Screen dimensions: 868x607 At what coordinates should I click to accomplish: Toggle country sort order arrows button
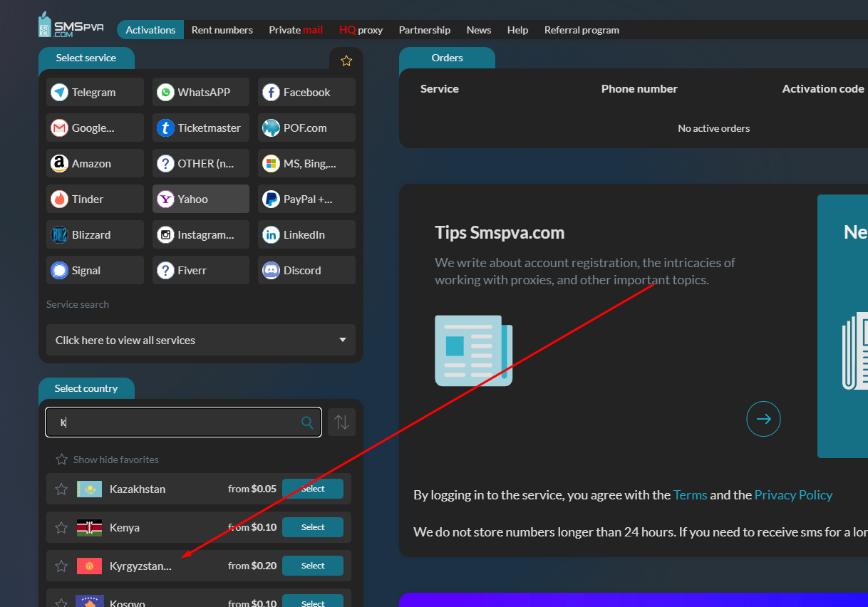coord(342,422)
